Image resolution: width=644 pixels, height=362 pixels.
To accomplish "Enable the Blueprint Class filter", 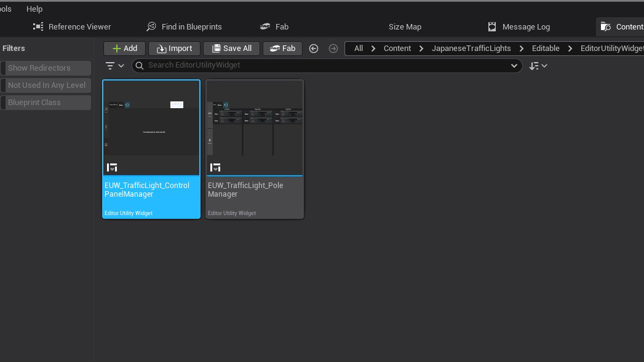I will (46, 103).
